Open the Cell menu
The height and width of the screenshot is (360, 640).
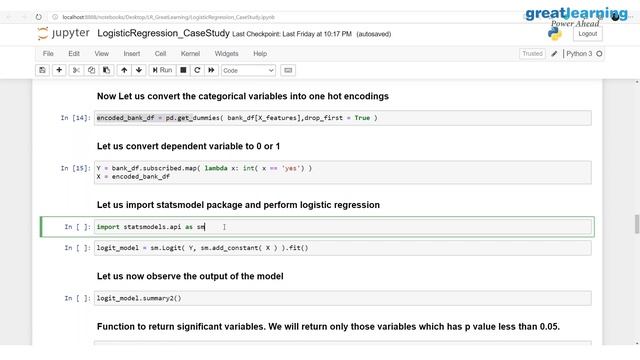[160, 53]
